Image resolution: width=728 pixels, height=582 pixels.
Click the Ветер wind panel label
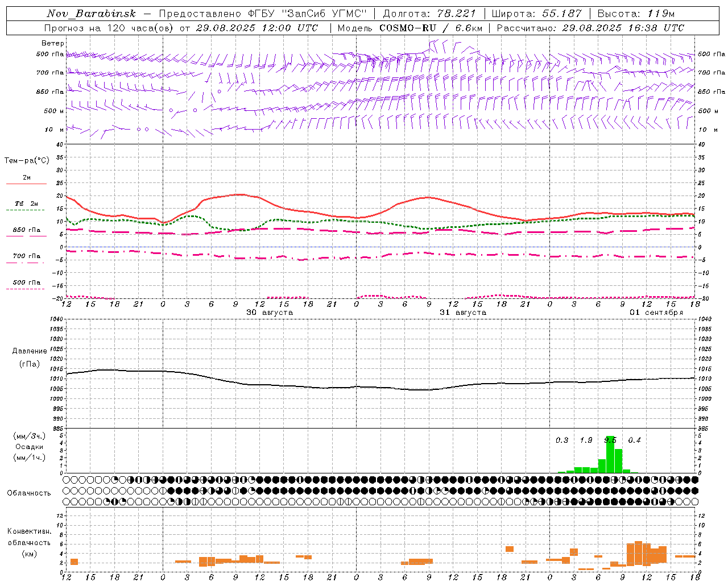point(53,43)
